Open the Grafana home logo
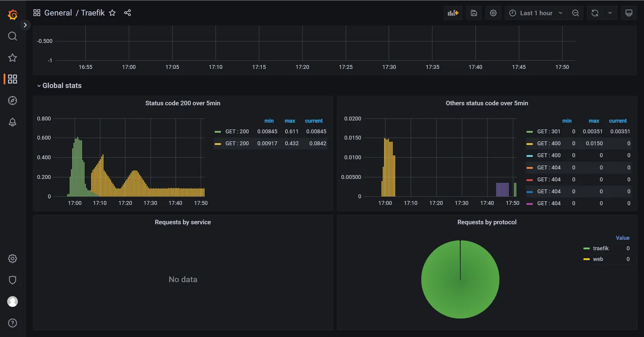The width and height of the screenshot is (644, 337). [x=13, y=15]
